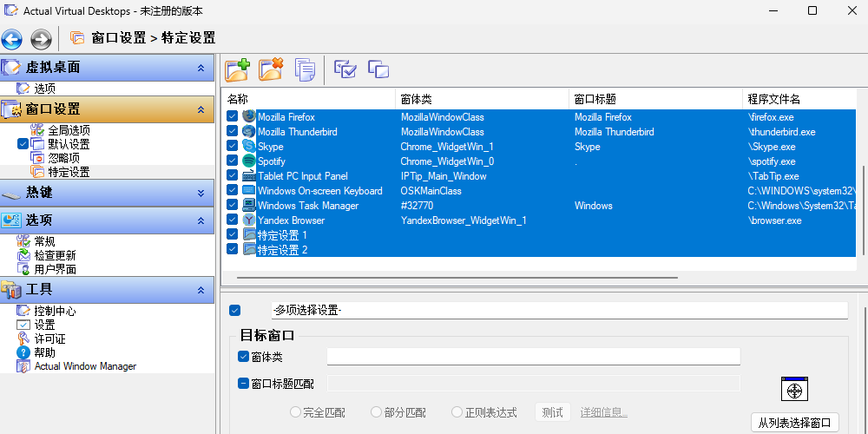The height and width of the screenshot is (434, 868).
Task: Uncheck the Mozilla Firefox row checkbox
Action: [x=232, y=117]
